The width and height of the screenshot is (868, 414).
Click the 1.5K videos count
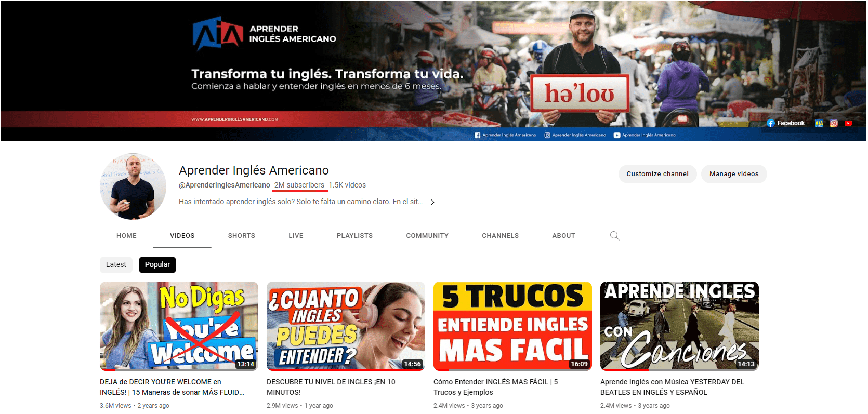[x=347, y=185]
